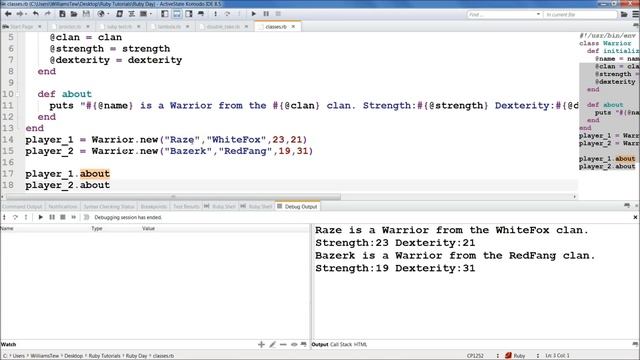Resume with the debug panel play button

point(40,218)
